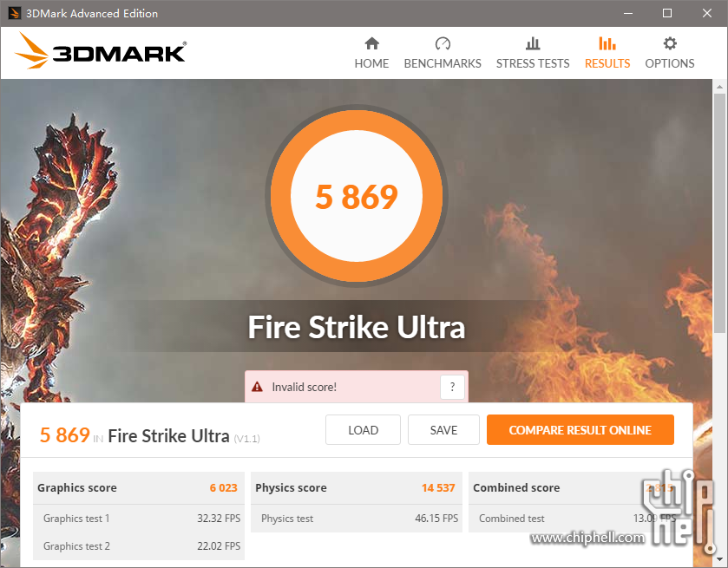This screenshot has height=568, width=728.
Task: Open the Options gear icon
Action: coord(670,43)
